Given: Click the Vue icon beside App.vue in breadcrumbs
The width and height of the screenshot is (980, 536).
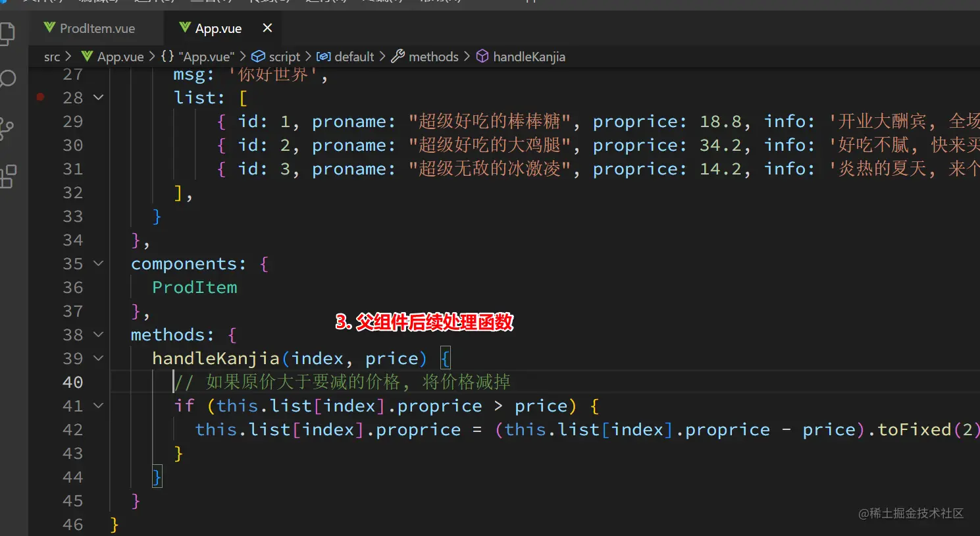Looking at the screenshot, I should pos(87,57).
